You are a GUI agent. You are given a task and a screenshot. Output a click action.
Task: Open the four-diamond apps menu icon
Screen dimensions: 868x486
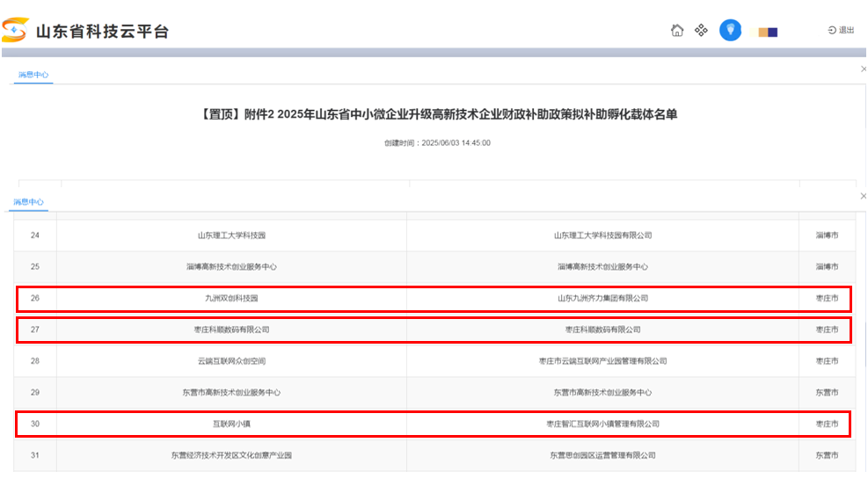pyautogui.click(x=701, y=31)
